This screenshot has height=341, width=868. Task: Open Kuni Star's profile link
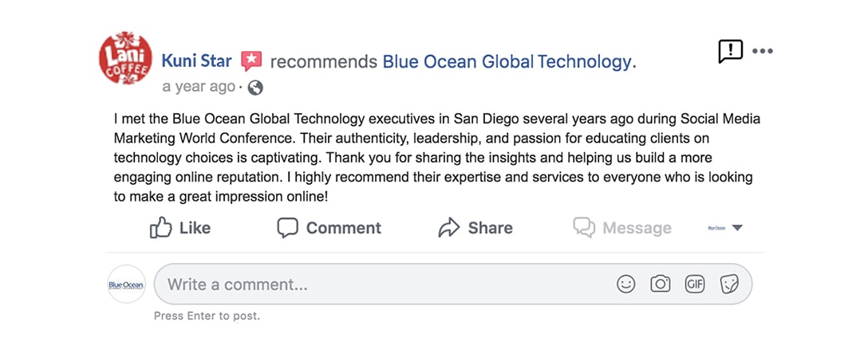196,61
